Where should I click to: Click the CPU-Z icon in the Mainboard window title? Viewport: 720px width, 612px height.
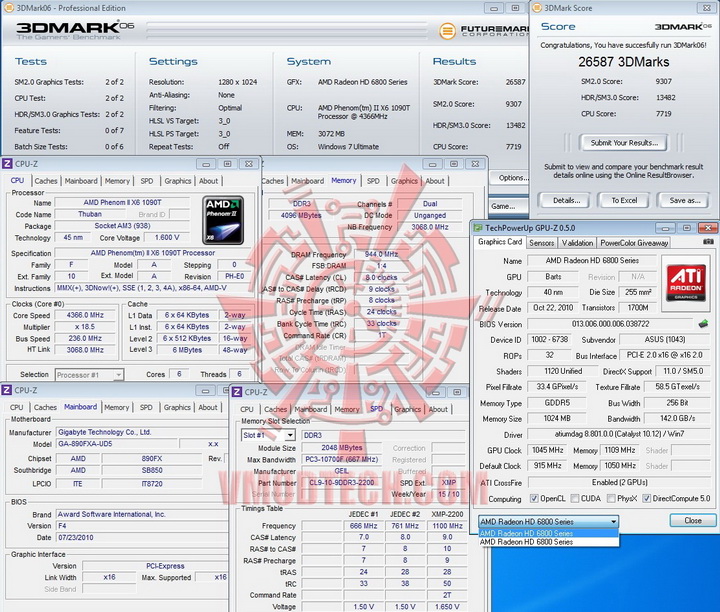(x=7, y=390)
